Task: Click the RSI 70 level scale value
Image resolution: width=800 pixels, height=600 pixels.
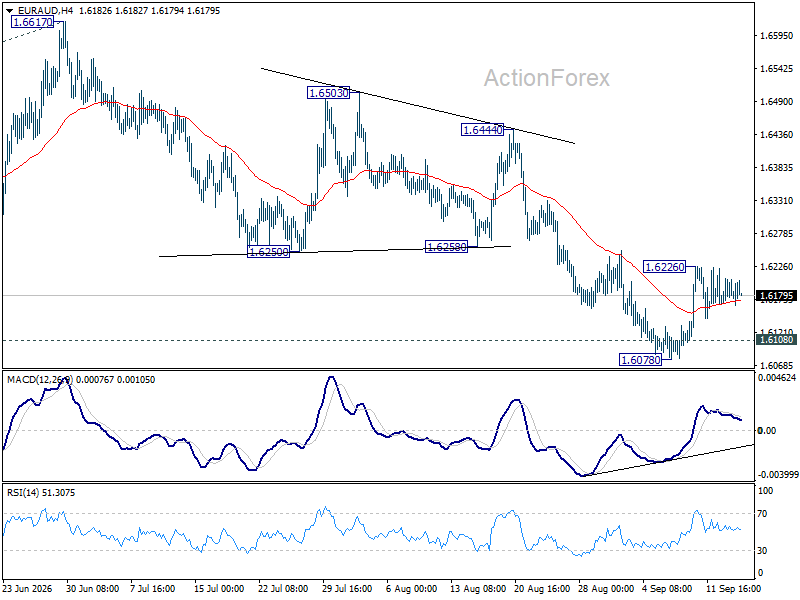Action: pos(762,514)
